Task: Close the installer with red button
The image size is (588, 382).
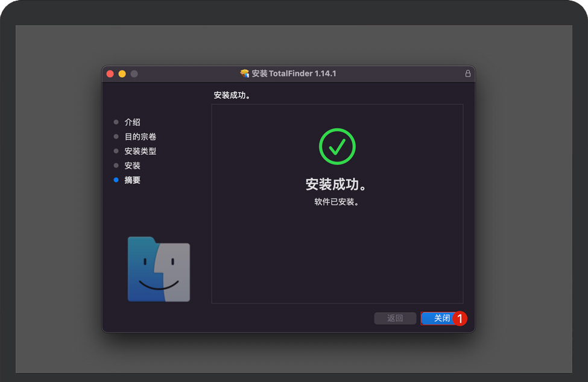Action: coord(110,74)
